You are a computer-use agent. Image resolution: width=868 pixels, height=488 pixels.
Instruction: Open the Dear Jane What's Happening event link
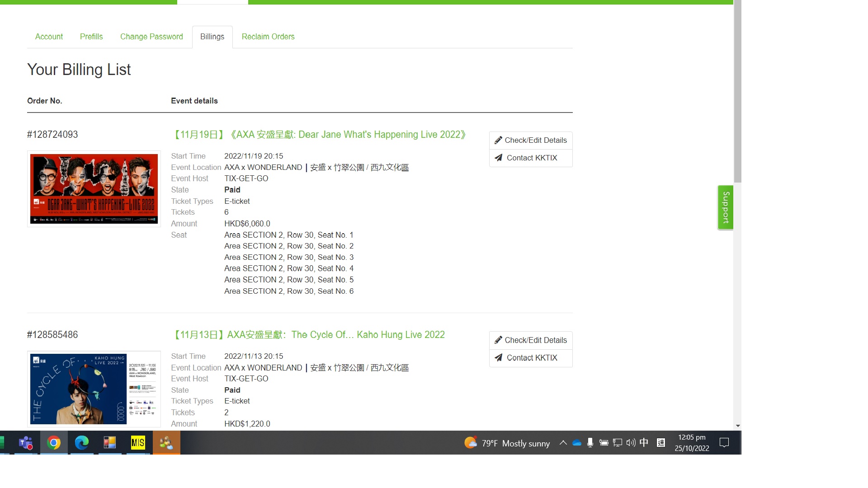[320, 135]
